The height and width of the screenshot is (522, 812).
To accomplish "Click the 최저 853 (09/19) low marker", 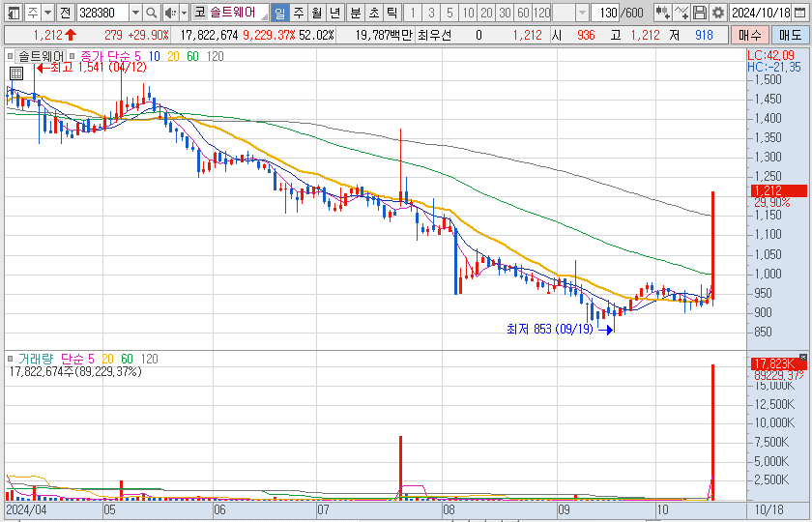I will [x=560, y=329].
